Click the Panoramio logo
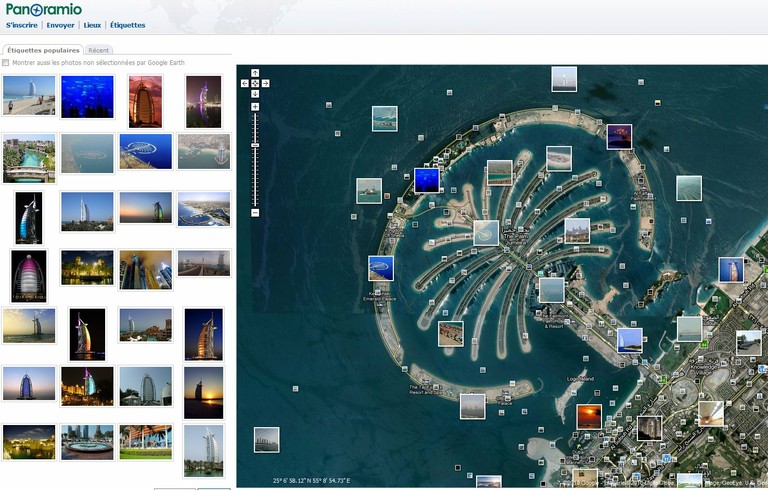 (43, 9)
